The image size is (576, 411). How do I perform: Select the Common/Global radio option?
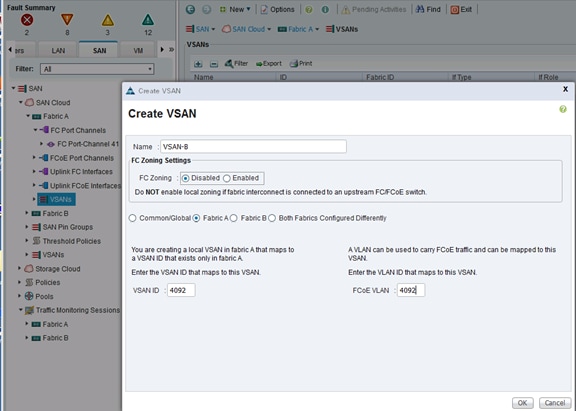pos(132,218)
